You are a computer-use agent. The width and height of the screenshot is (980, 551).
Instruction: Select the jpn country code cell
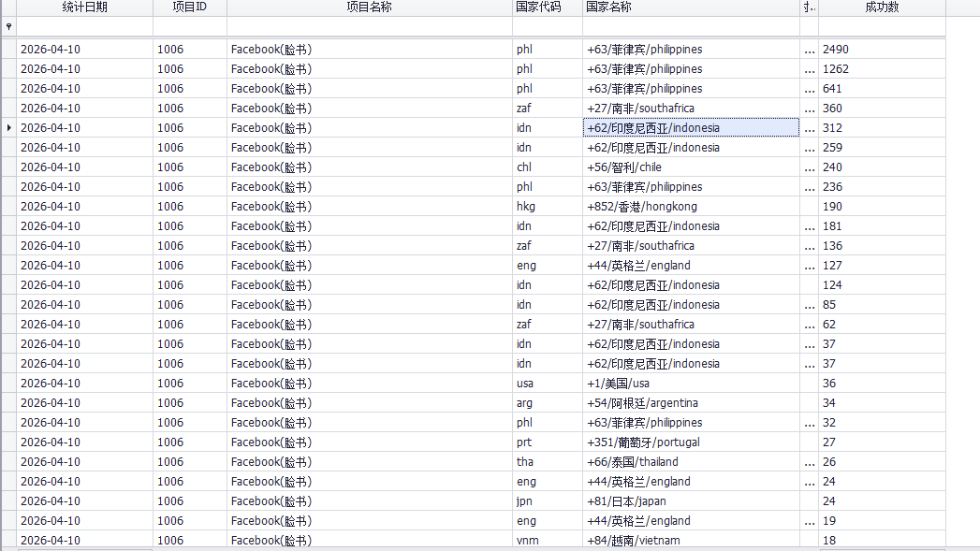pyautogui.click(x=548, y=501)
